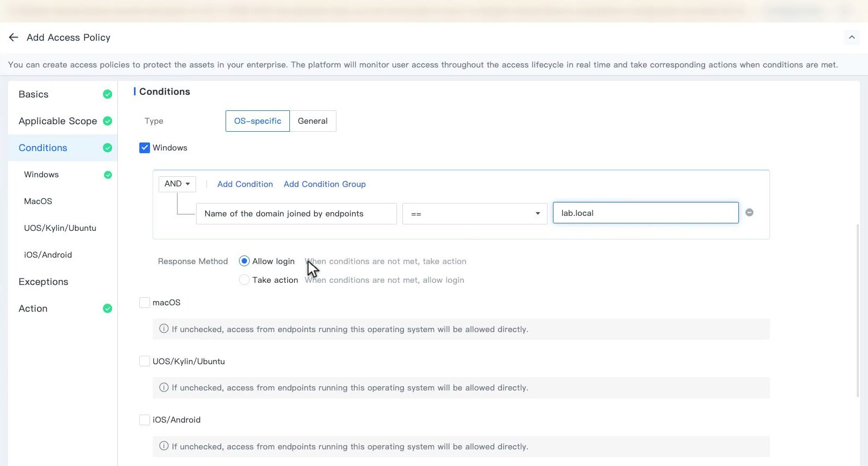The height and width of the screenshot is (466, 868).
Task: Open the AND logic operator dropdown
Action: [177, 184]
